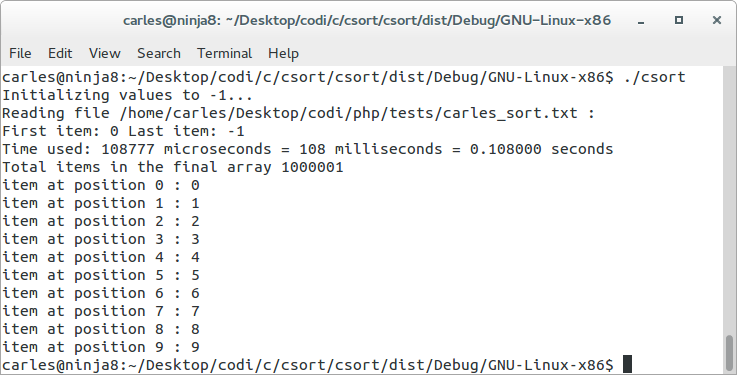Click the 'item at position 9' line
737x375 pixels.
tap(101, 347)
